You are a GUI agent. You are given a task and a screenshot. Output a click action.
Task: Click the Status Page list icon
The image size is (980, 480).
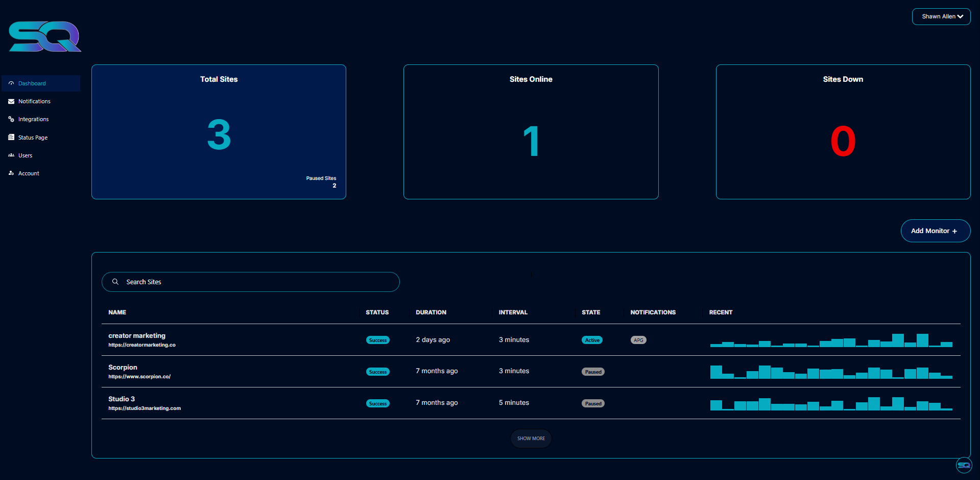(11, 138)
